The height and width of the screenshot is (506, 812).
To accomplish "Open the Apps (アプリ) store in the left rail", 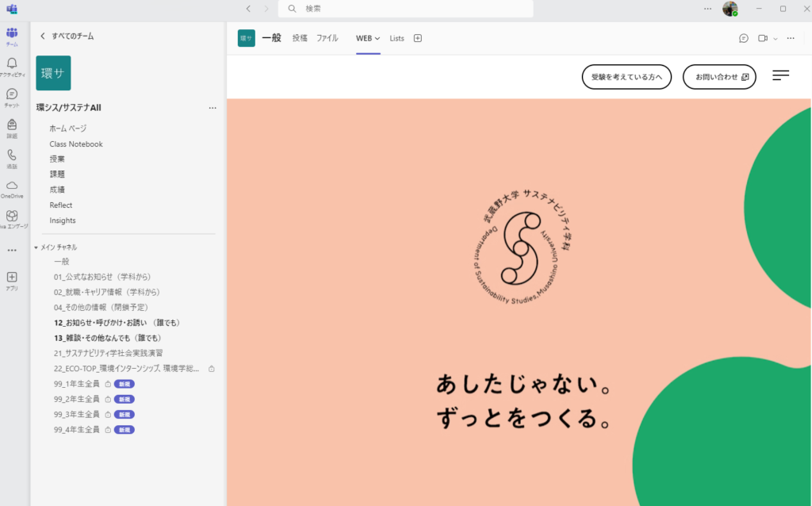I will pyautogui.click(x=12, y=282).
